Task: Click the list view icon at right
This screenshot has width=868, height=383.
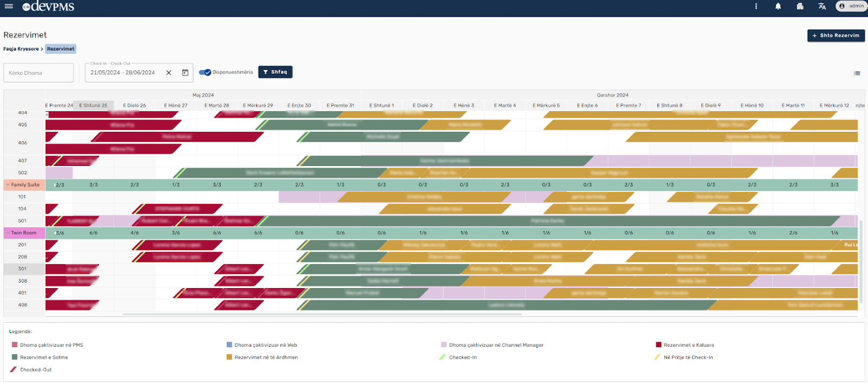Action: tap(857, 73)
